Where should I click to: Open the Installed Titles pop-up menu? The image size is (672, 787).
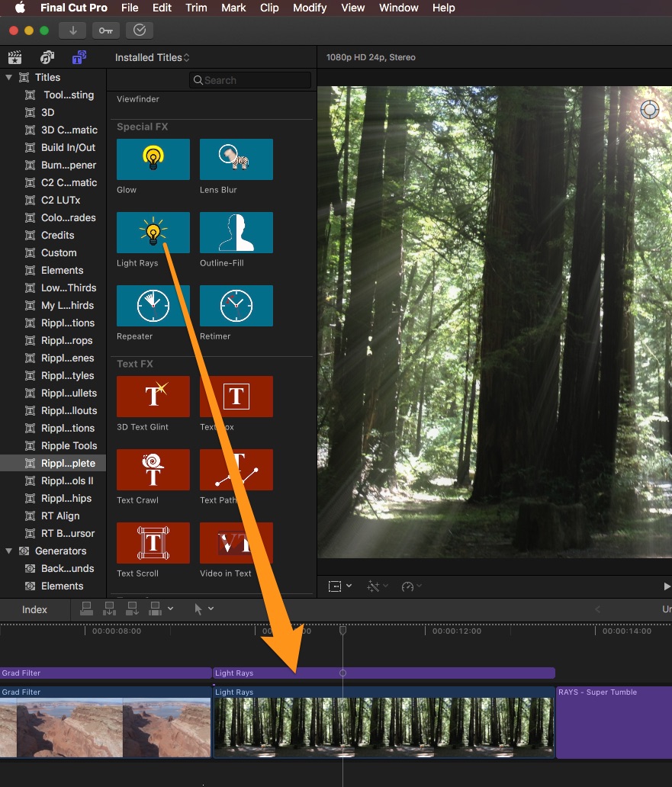click(x=152, y=58)
